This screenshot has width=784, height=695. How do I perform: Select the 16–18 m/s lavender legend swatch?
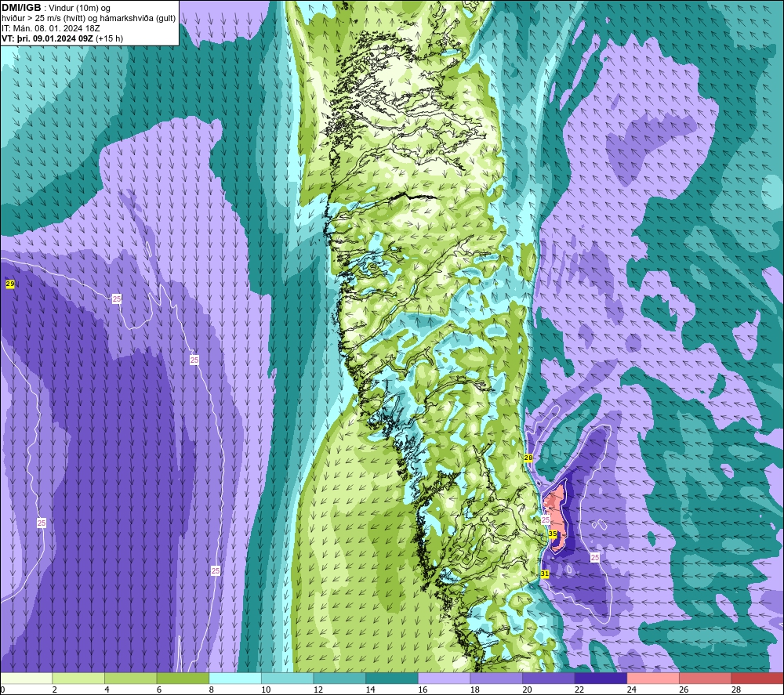(444, 678)
